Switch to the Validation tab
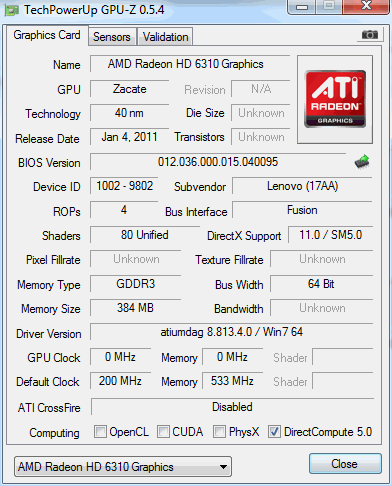The image size is (392, 486). point(165,37)
